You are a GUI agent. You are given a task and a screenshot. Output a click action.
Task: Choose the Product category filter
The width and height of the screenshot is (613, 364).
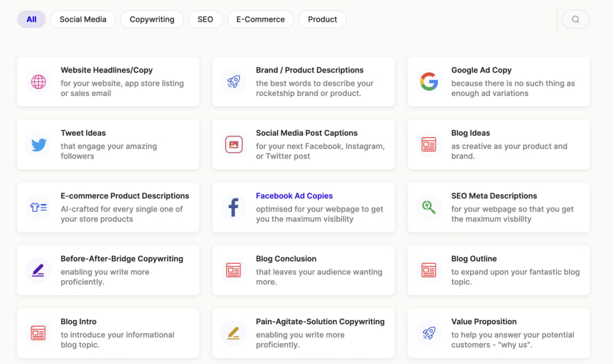[322, 19]
